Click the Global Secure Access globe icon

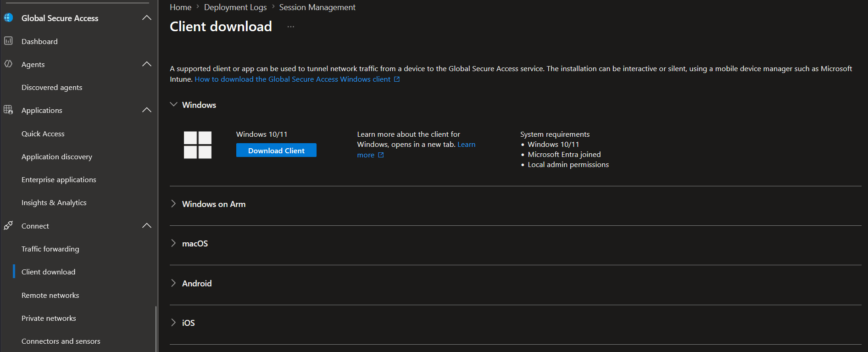tap(8, 18)
